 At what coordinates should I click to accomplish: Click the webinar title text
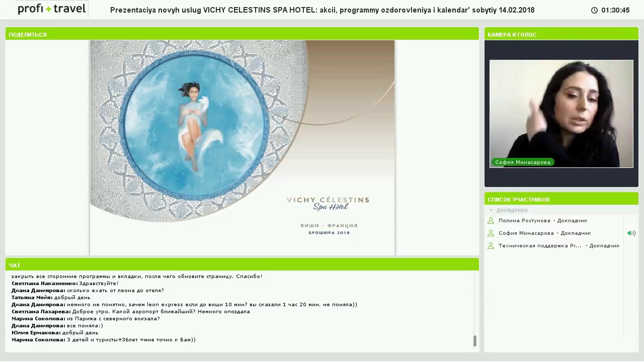[x=322, y=10]
